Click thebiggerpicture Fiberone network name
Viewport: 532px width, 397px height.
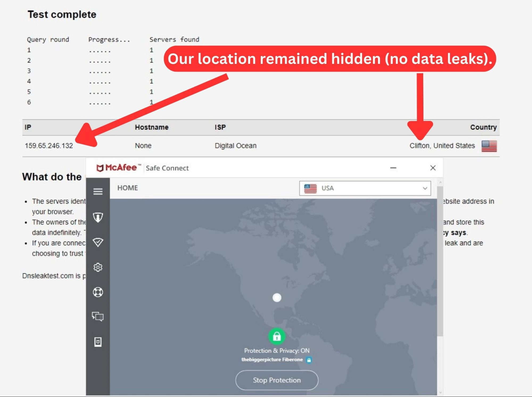272,360
